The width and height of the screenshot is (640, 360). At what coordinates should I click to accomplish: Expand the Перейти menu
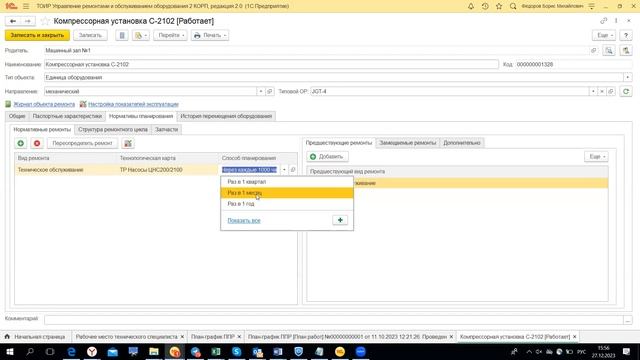[171, 36]
